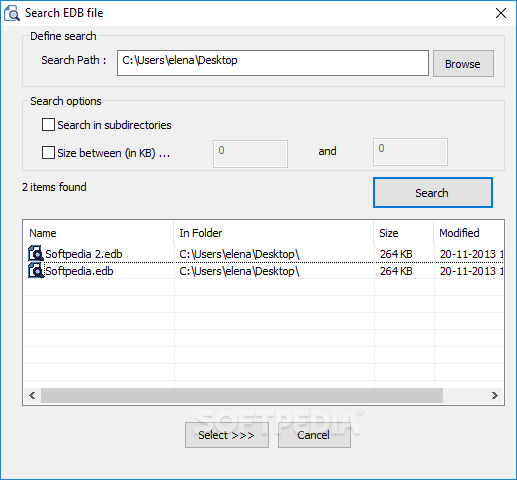The height and width of the screenshot is (480, 517).
Task: Click the Select >>> button
Action: (227, 435)
